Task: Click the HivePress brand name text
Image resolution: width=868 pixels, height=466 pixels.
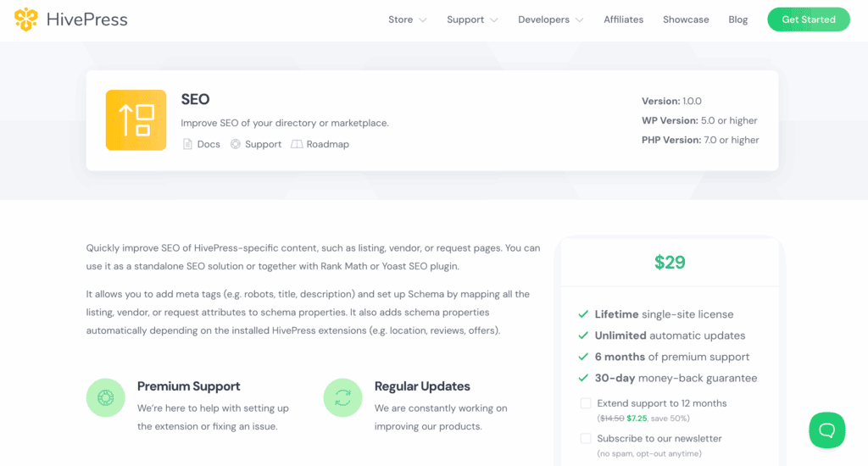Action: [87, 19]
